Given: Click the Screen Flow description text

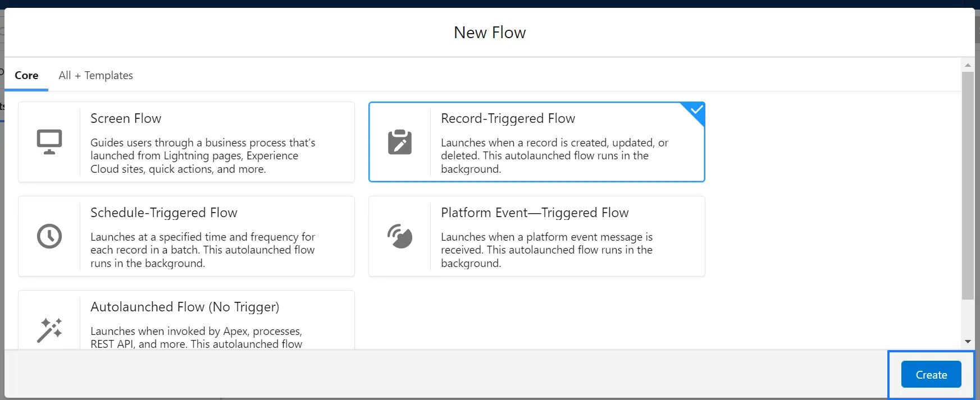Looking at the screenshot, I should pyautogui.click(x=203, y=156).
